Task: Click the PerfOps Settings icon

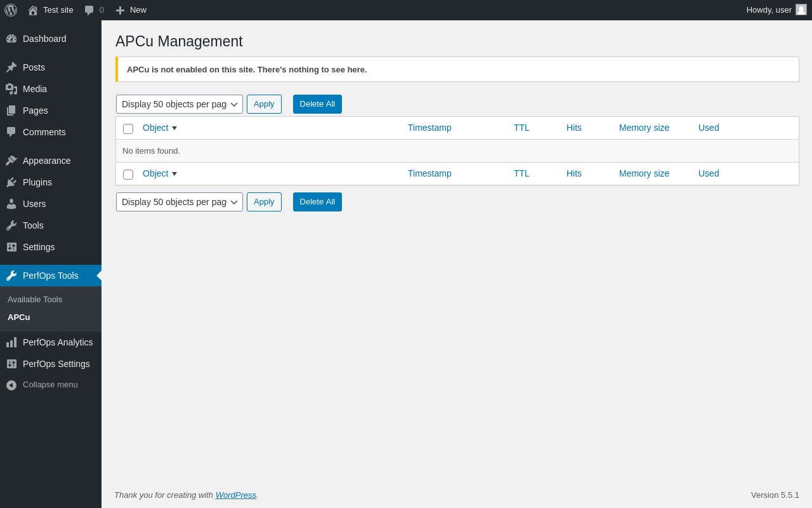Action: 11,364
